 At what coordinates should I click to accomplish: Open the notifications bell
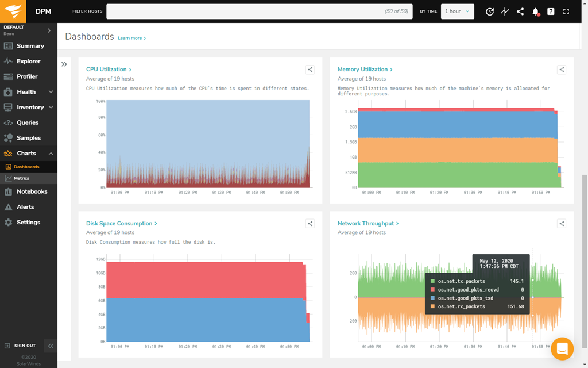coord(535,11)
